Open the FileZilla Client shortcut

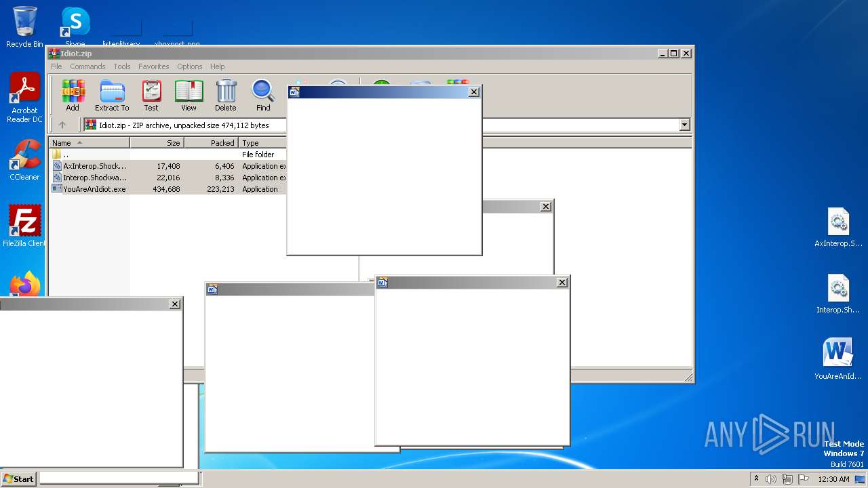point(24,226)
